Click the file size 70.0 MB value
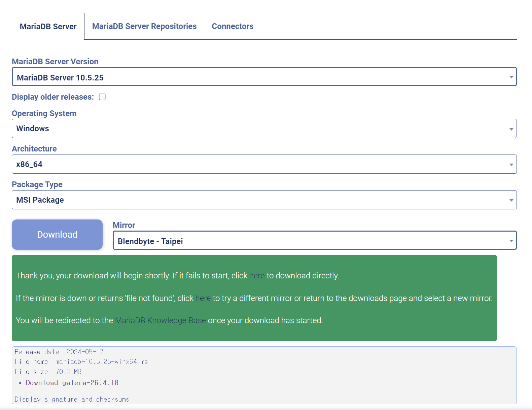The height and width of the screenshot is (410, 532). click(x=68, y=372)
